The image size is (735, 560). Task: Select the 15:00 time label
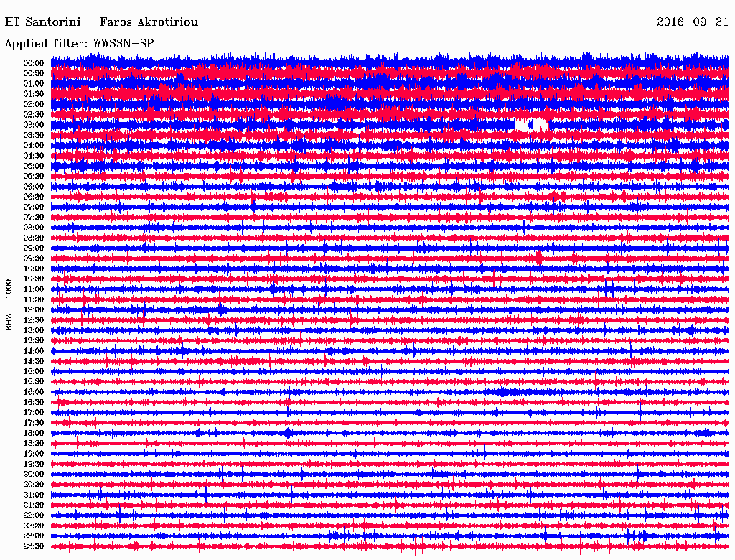[33, 371]
